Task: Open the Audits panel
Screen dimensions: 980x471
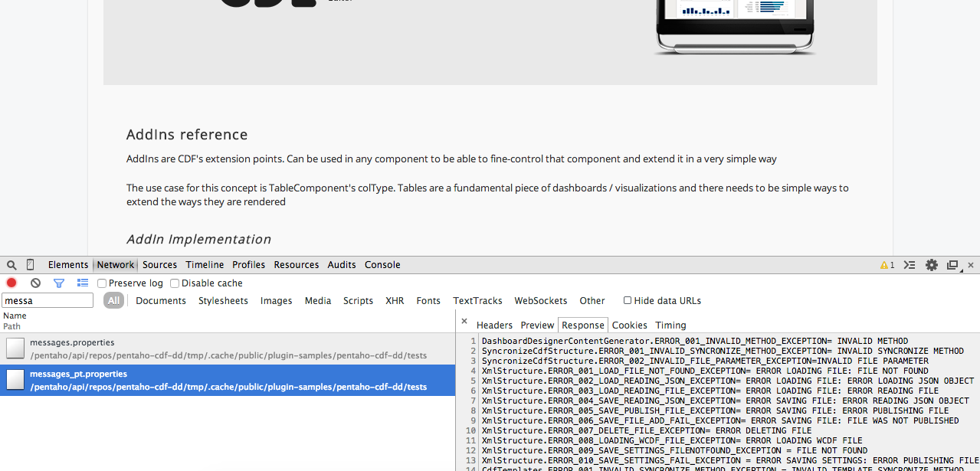Action: pos(342,265)
